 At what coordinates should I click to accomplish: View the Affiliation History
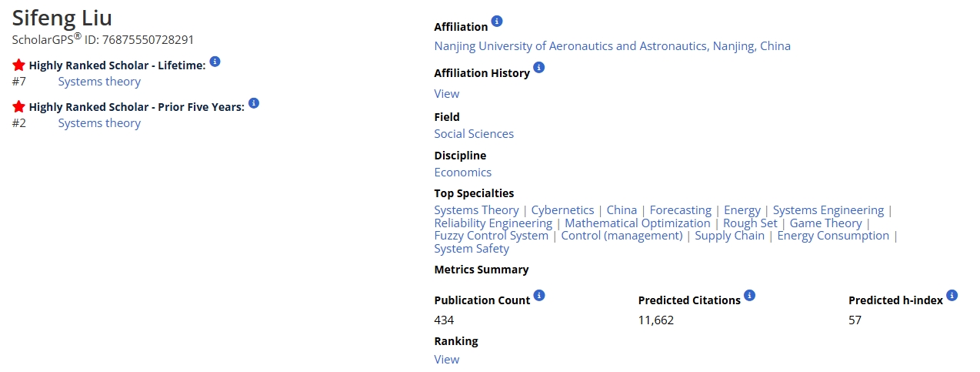point(447,94)
